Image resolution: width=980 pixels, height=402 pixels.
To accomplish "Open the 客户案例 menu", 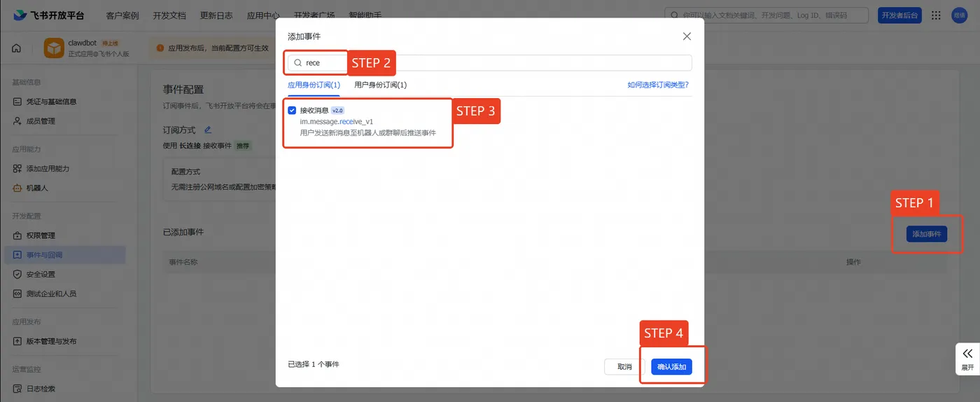I will point(122,15).
